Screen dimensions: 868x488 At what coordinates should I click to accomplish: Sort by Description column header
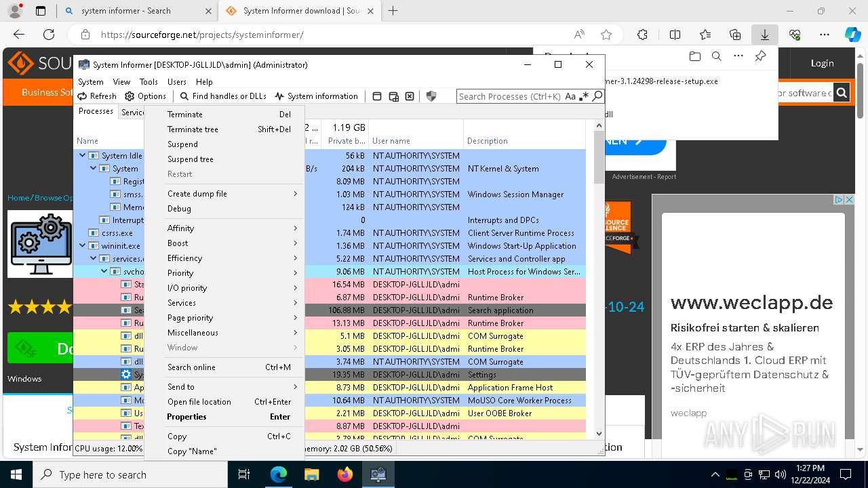coord(524,141)
